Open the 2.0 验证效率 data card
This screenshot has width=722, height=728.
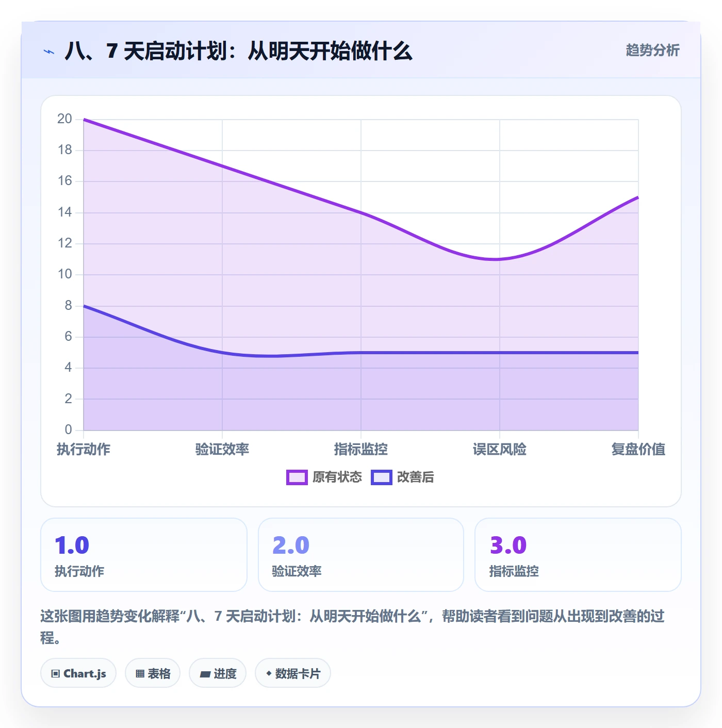point(361,555)
